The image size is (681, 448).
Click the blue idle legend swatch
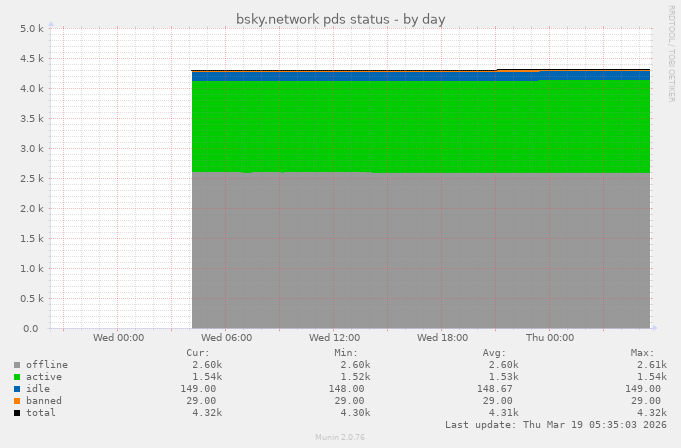(x=17, y=389)
